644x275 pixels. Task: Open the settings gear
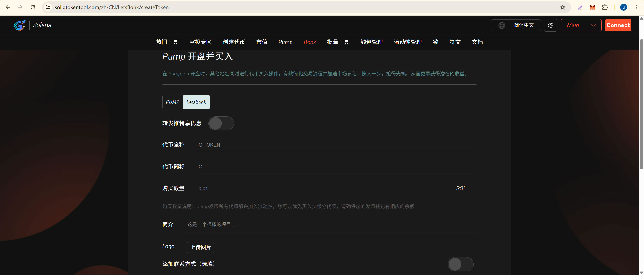[551, 25]
